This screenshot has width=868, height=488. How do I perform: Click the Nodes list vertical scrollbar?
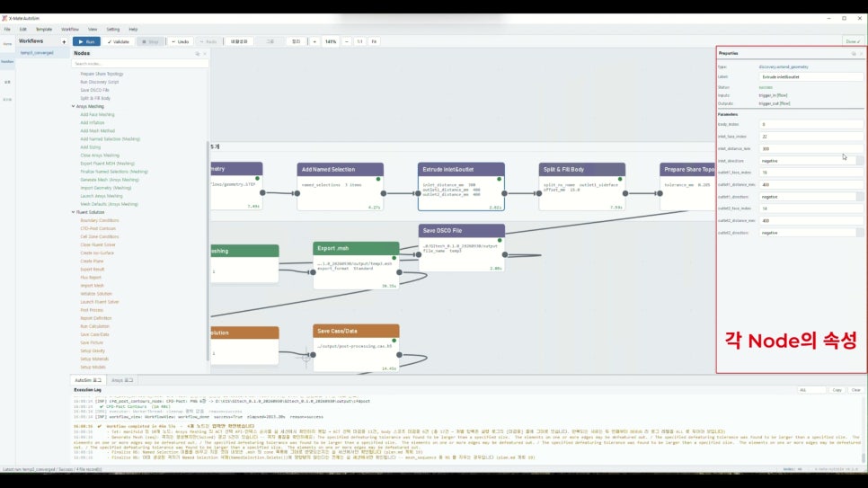tap(208, 251)
